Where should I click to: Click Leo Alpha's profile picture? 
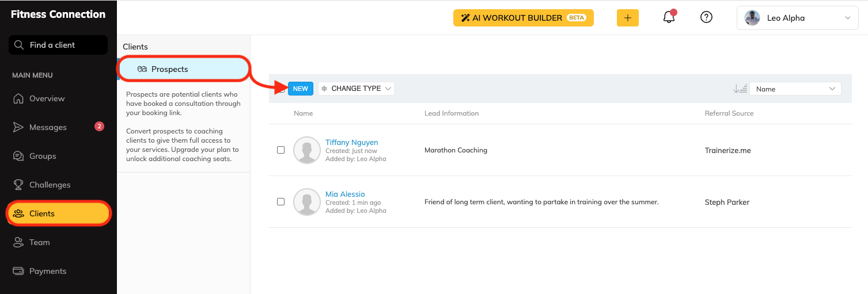click(752, 18)
